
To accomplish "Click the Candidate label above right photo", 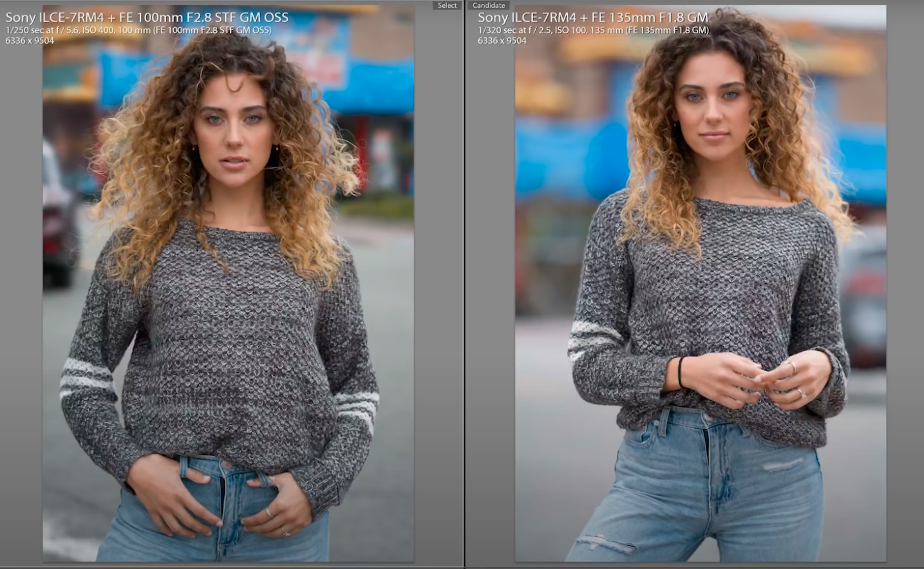I will 489,5.
